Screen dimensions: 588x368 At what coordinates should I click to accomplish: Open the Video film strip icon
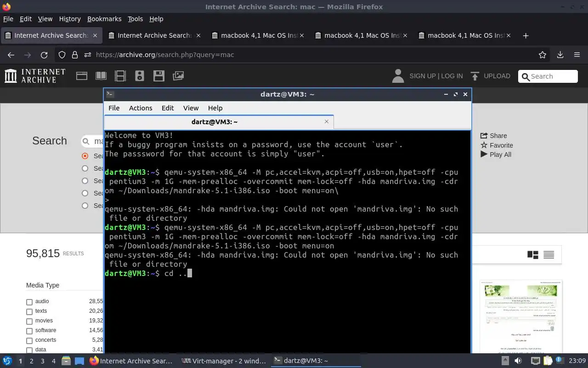point(120,76)
